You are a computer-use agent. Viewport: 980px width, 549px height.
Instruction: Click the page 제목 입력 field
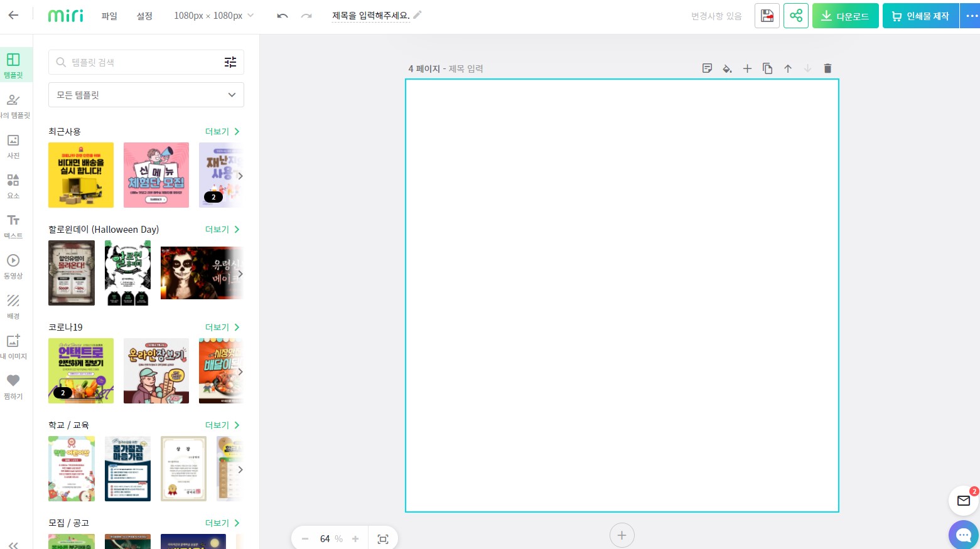tap(466, 68)
